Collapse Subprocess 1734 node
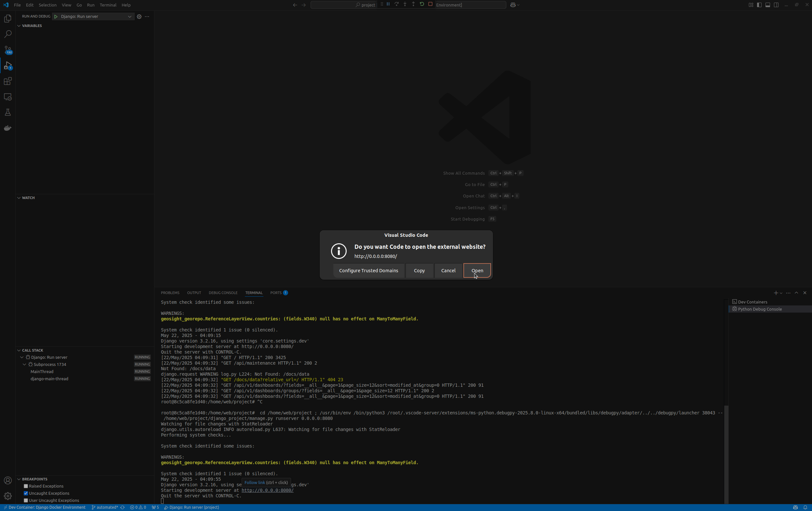812x511 pixels. click(x=25, y=364)
